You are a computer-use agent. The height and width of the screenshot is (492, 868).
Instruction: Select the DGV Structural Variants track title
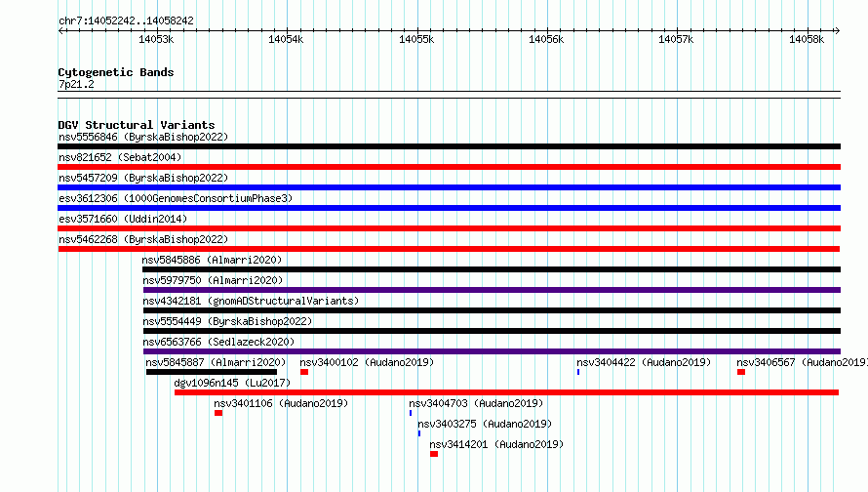pos(137,125)
